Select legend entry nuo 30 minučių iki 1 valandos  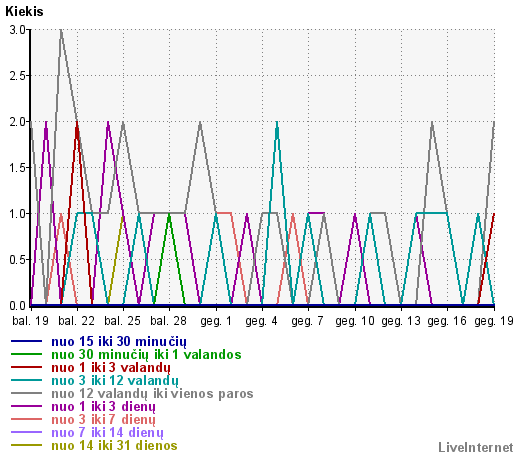[x=146, y=354]
